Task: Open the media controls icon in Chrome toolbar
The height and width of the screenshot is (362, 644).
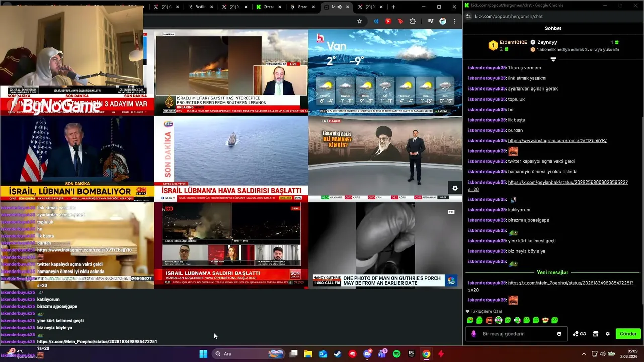Action: click(430, 21)
